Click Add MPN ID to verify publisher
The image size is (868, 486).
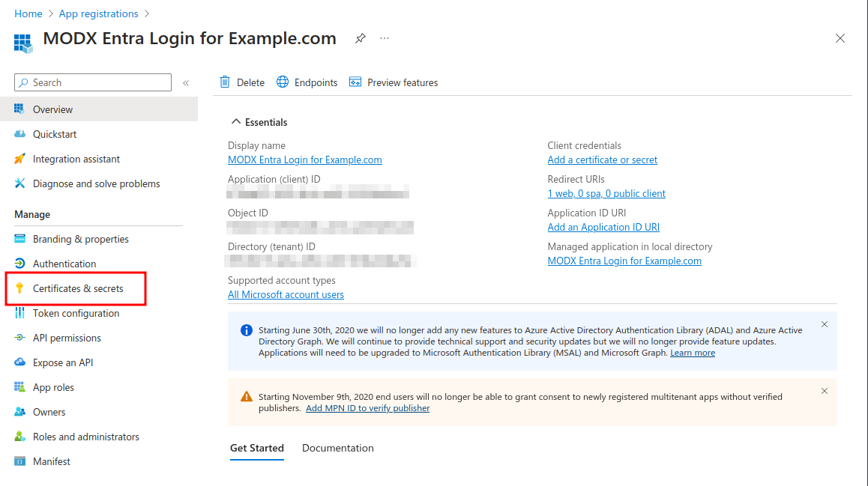click(367, 408)
